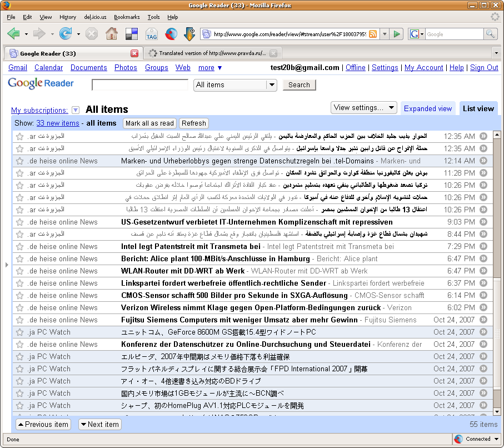Open the View settings dropdown
The image size is (504, 448).
363,108
